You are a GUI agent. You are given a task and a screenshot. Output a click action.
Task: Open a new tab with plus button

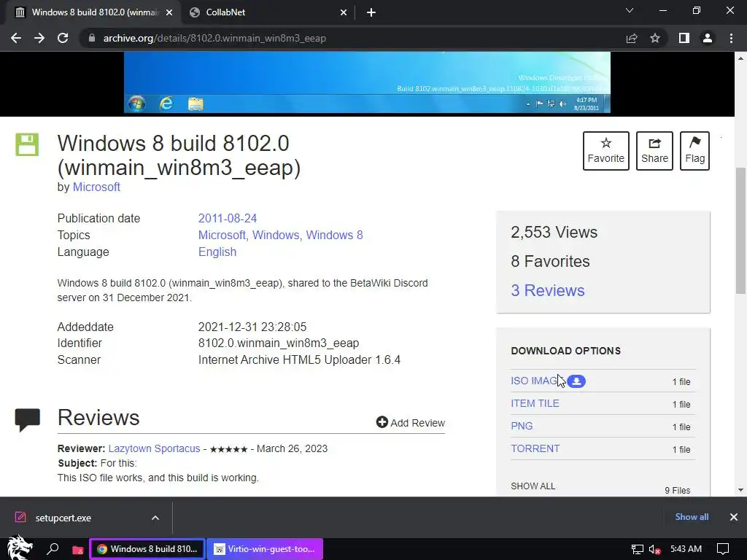coord(371,12)
